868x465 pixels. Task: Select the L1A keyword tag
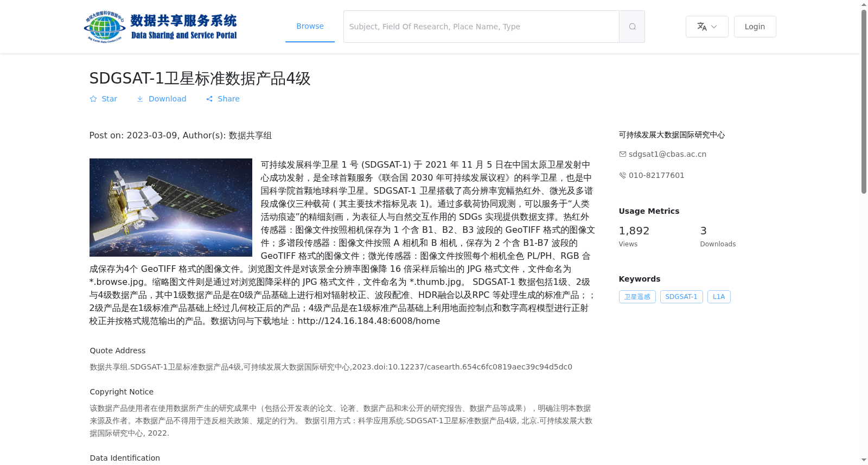719,297
